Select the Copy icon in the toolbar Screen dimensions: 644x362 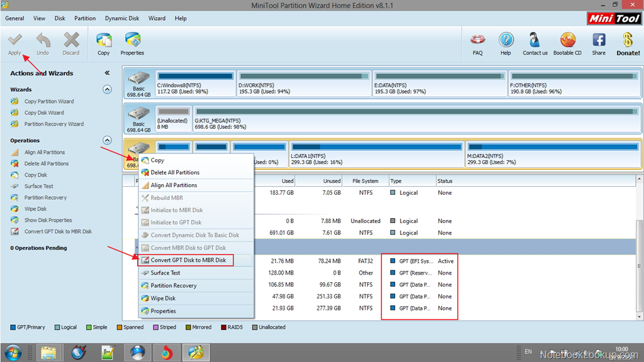(x=103, y=43)
